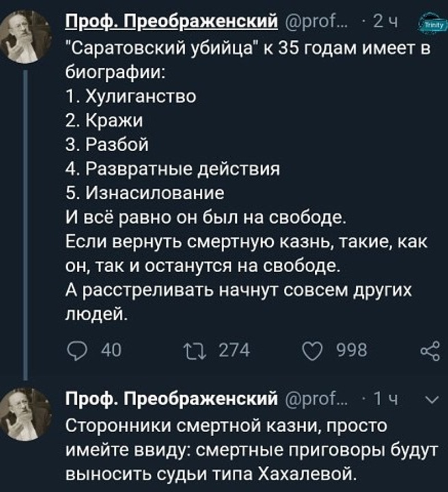View the 274 retweets count
448x492 pixels.
pos(234,350)
